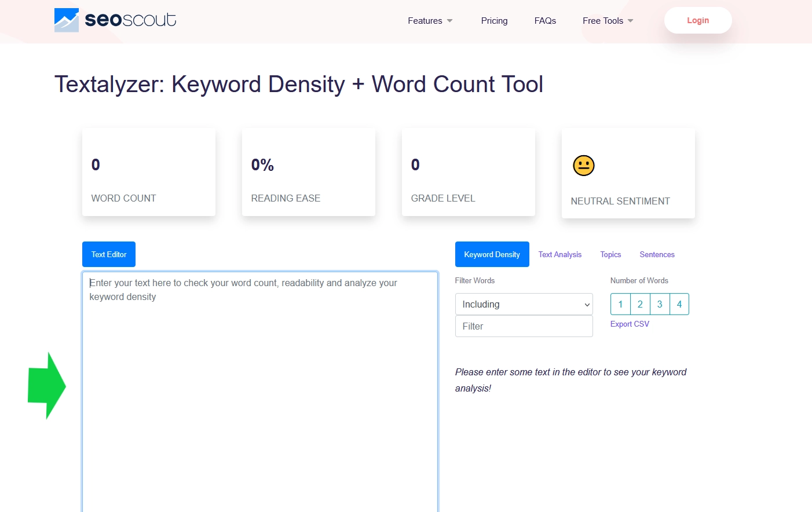Select the Grade Level card
Screen dimensions: 812x512
468,172
